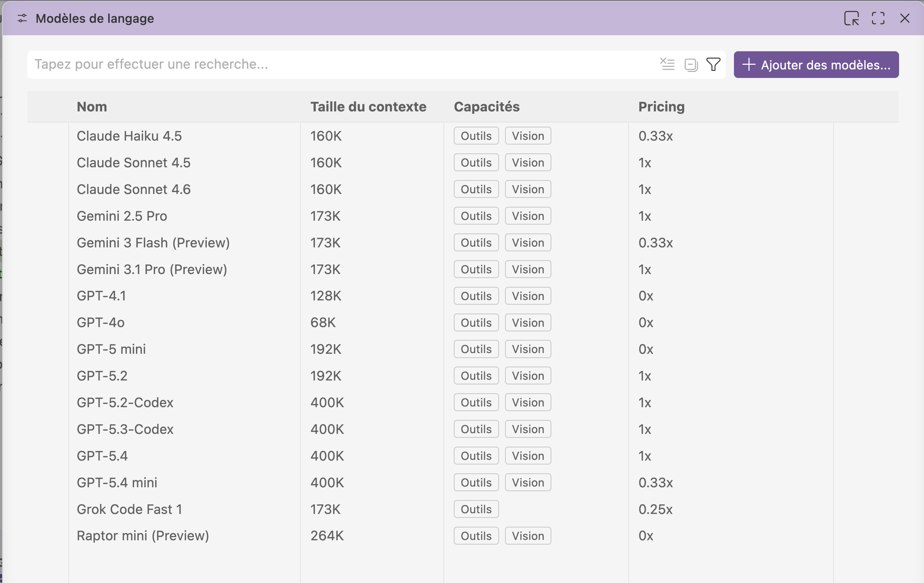924x583 pixels.
Task: Click the Outils badge for Gemini 3 Flash (Preview)
Action: pyautogui.click(x=476, y=243)
